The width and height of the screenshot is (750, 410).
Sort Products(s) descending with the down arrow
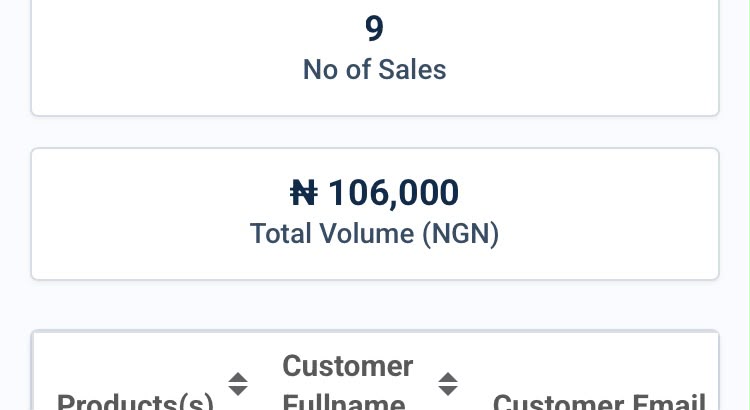click(238, 391)
